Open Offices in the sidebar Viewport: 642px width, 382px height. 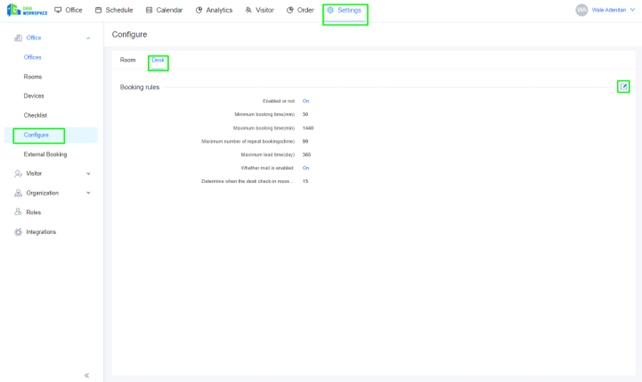32,57
